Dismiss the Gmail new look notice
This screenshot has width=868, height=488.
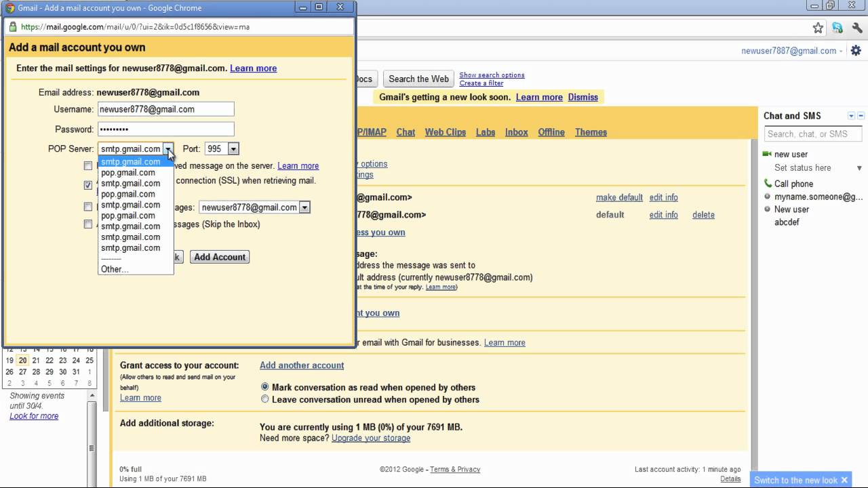click(583, 98)
